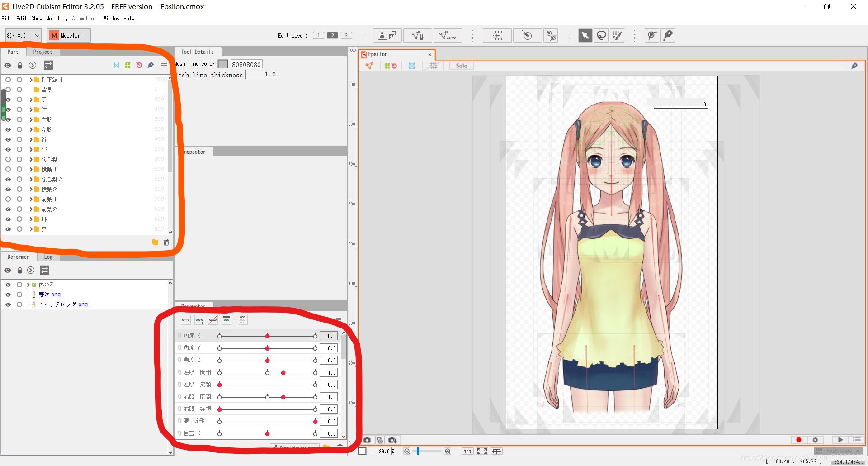The image size is (868, 466).
Task: Open the SDK 3.0 version dropdown
Action: (x=24, y=35)
